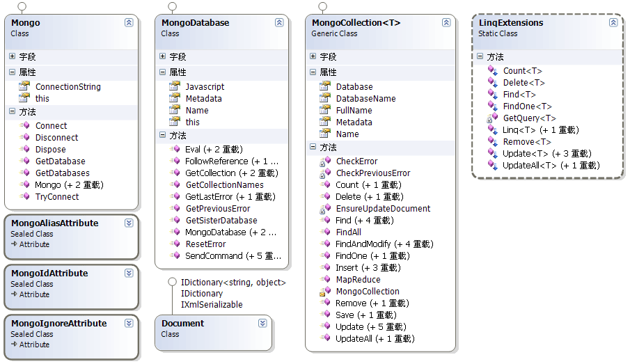
Task: Collapse the MongoCollection<T> class box chevron
Action: click(446, 22)
